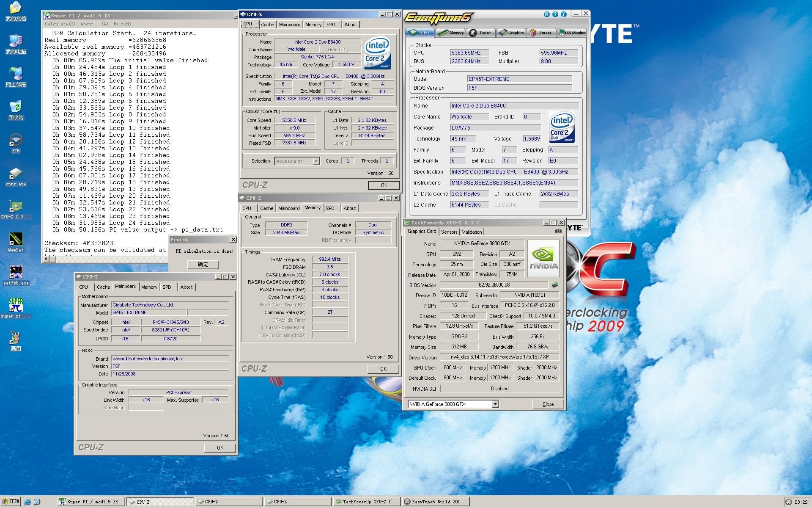Launch the MemSet desktop icon
The width and height of the screenshot is (812, 508).
pyautogui.click(x=16, y=243)
